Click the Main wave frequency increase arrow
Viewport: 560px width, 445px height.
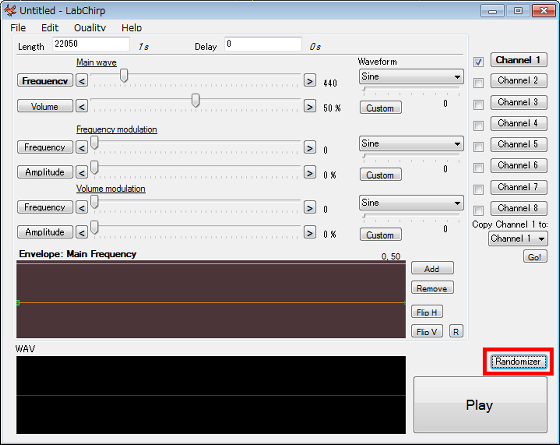coord(310,81)
